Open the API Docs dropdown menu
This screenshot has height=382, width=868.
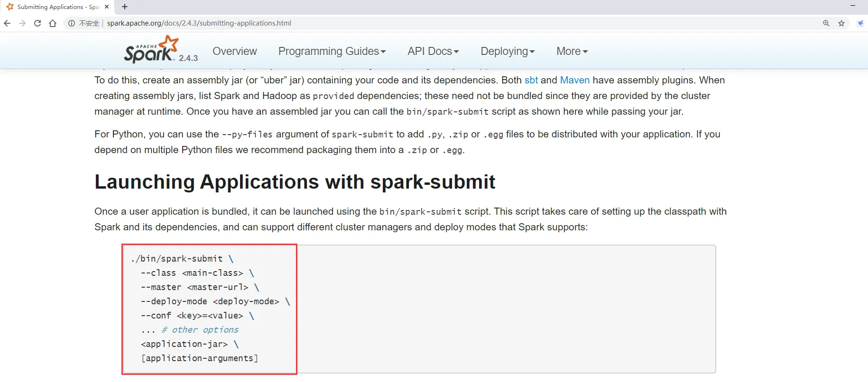point(433,51)
